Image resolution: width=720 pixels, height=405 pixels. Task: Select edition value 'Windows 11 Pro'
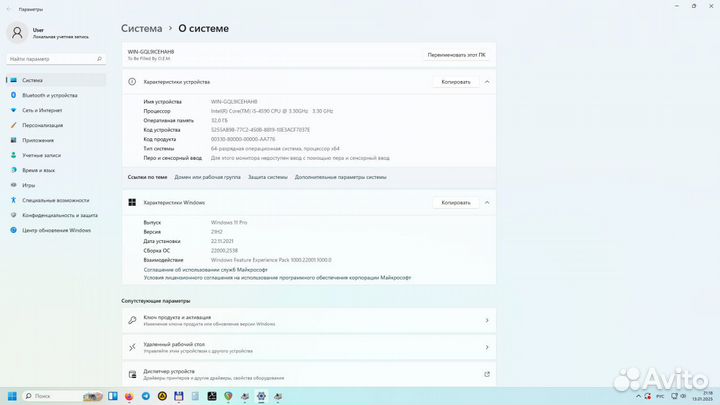[x=229, y=222]
